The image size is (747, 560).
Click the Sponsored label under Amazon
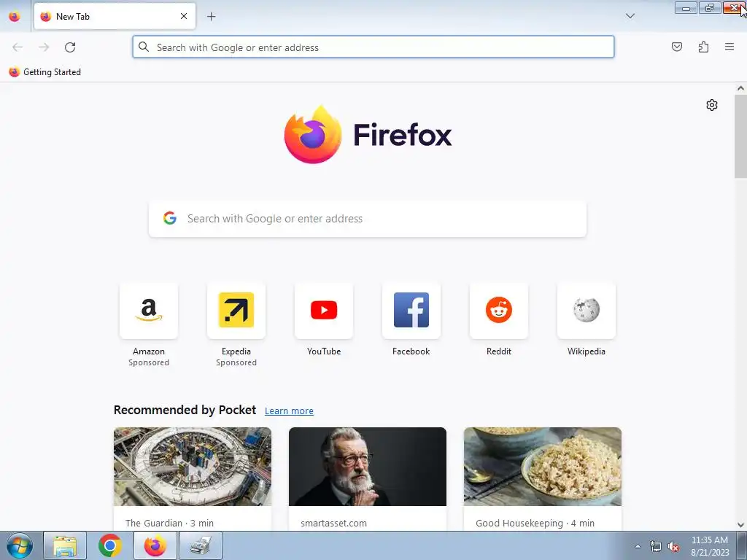(149, 363)
